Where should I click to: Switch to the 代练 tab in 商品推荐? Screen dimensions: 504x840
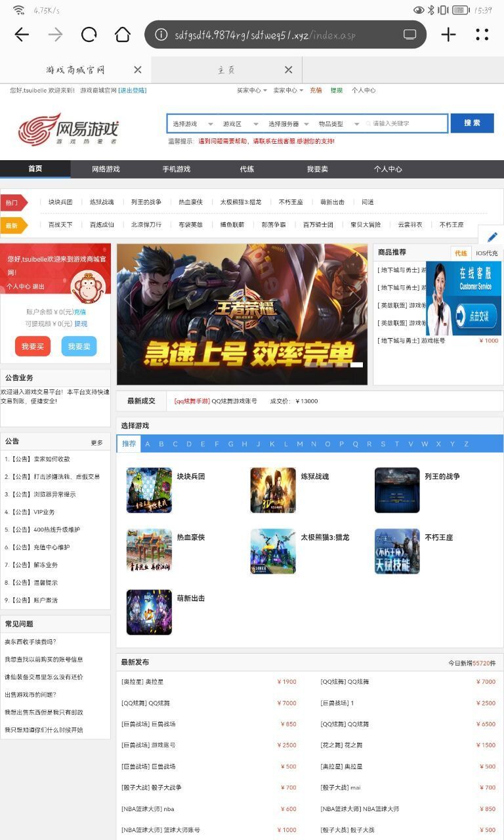pyautogui.click(x=461, y=253)
